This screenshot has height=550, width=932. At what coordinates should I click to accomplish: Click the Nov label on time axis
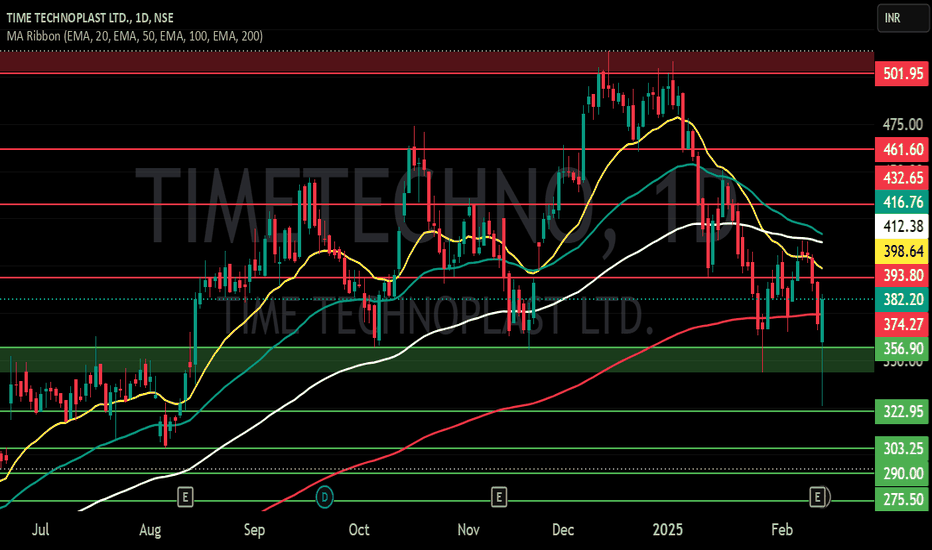pyautogui.click(x=468, y=529)
